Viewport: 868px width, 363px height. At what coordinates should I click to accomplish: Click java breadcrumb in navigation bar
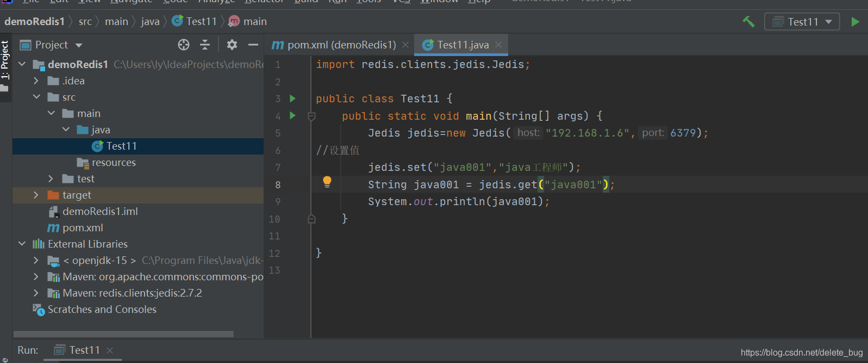point(151,21)
